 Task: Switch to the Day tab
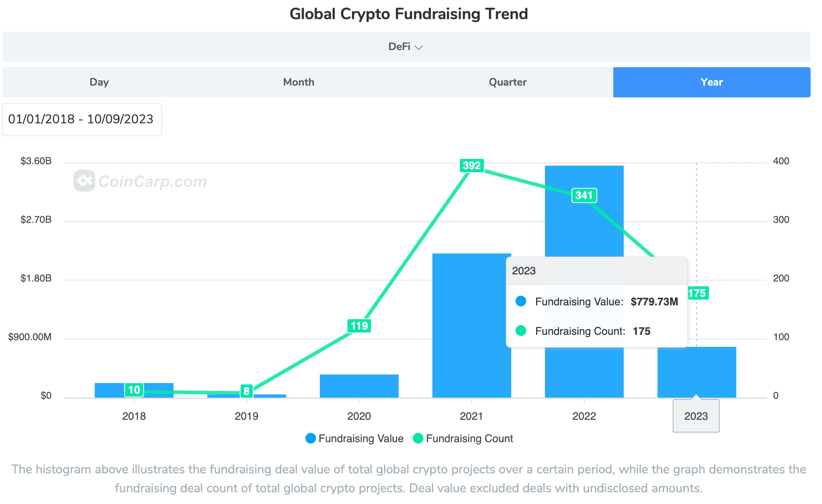[99, 82]
